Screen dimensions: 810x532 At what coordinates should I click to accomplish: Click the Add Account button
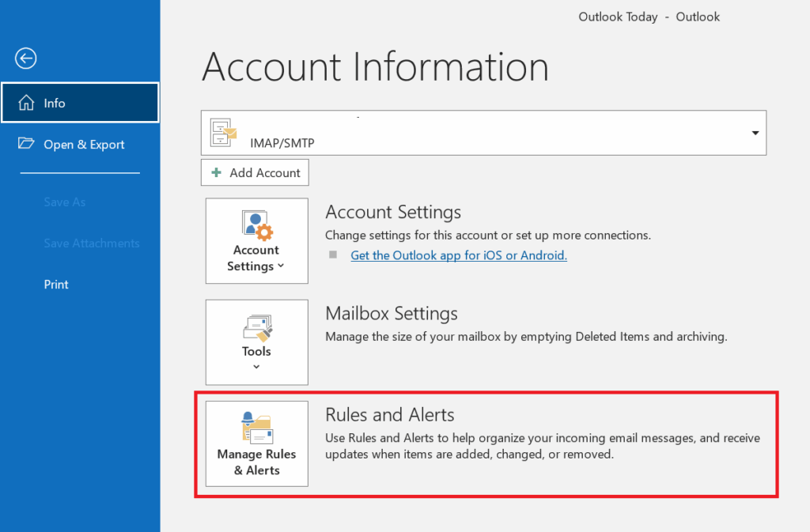point(255,172)
